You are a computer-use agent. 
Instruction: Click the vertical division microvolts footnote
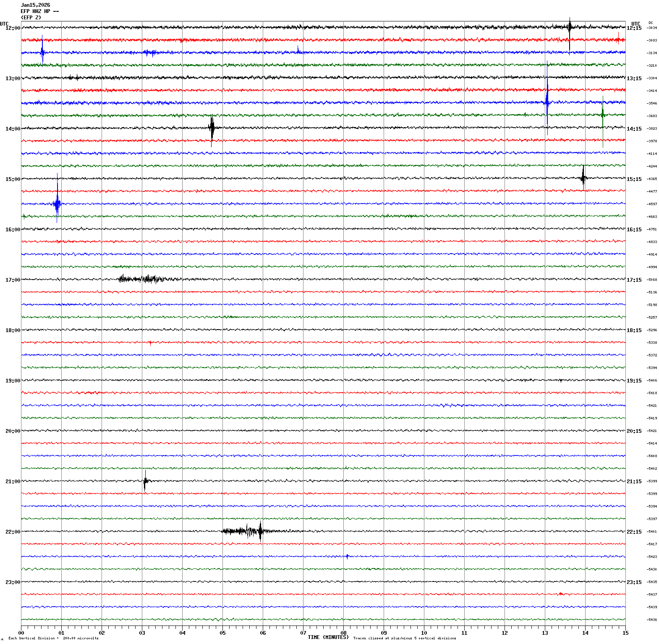click(x=53, y=638)
